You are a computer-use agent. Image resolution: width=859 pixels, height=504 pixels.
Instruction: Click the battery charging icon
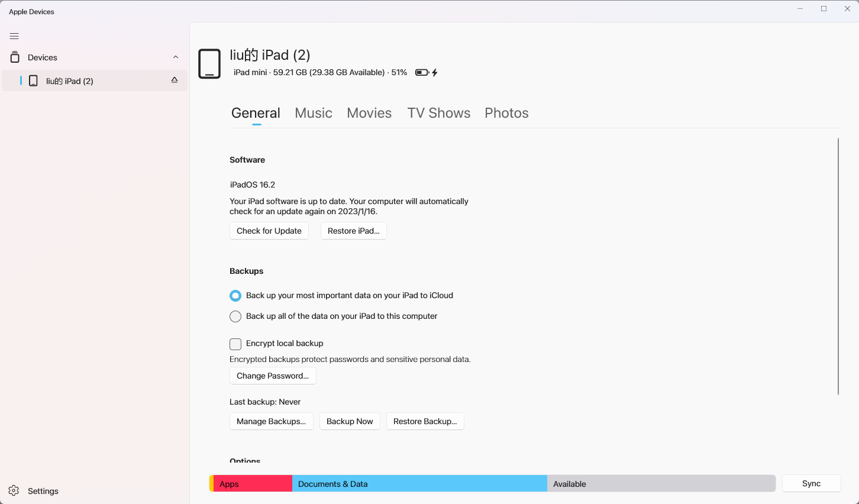[x=426, y=73]
